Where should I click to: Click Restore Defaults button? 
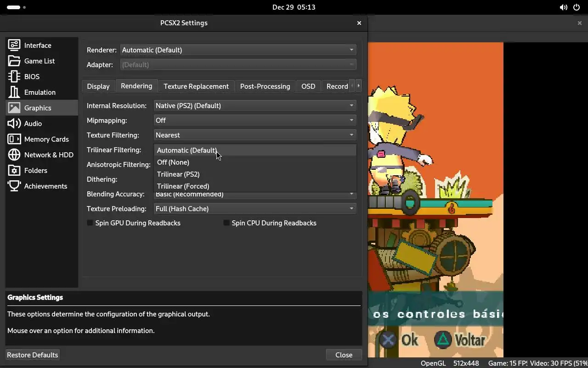coord(33,355)
